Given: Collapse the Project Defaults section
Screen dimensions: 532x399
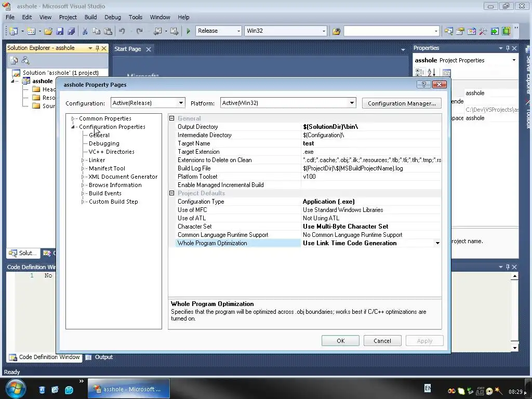Looking at the screenshot, I should click(x=171, y=193).
